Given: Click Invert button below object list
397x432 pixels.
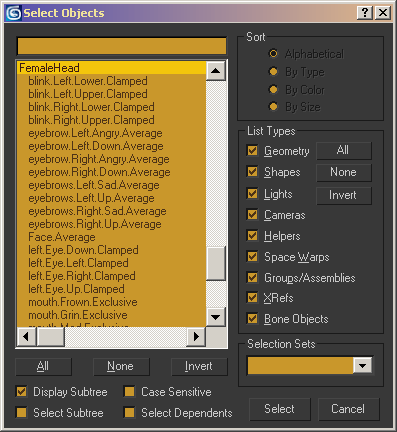Looking at the screenshot, I should (199, 366).
